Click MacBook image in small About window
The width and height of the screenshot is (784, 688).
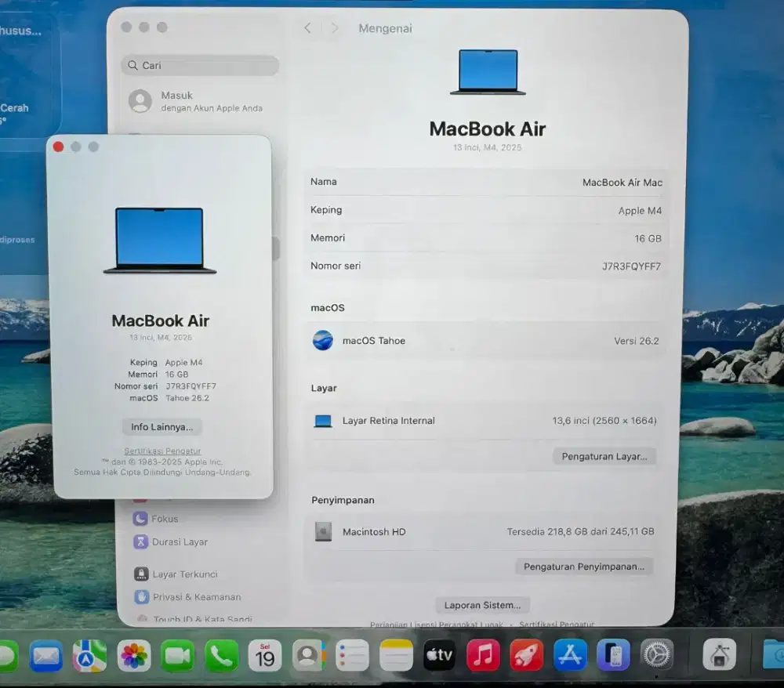(159, 241)
